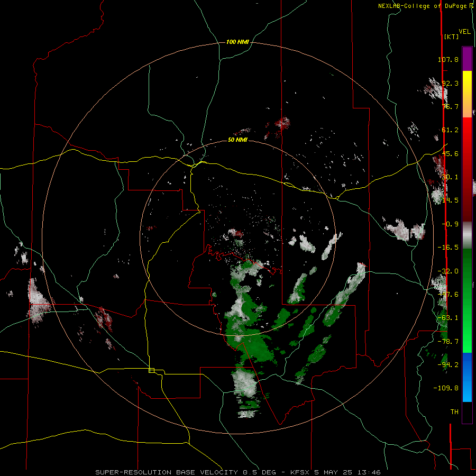Select the gray segment of the color bar
Image resolution: width=476 pixels, height=476 pixels.
pyautogui.click(x=467, y=234)
